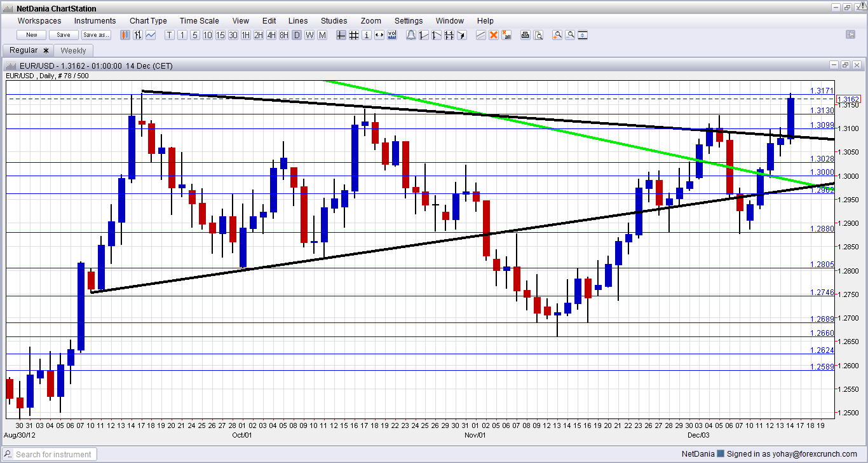Switch to the Weekly tab
868x463 pixels.
(x=74, y=50)
